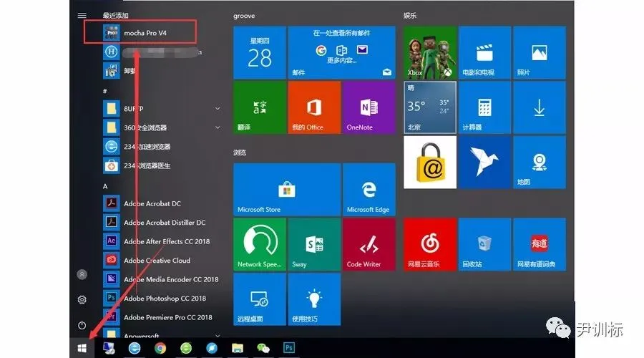The image size is (644, 358).
Task: Launch Adobe After Effects CC 2018
Action: (162, 241)
